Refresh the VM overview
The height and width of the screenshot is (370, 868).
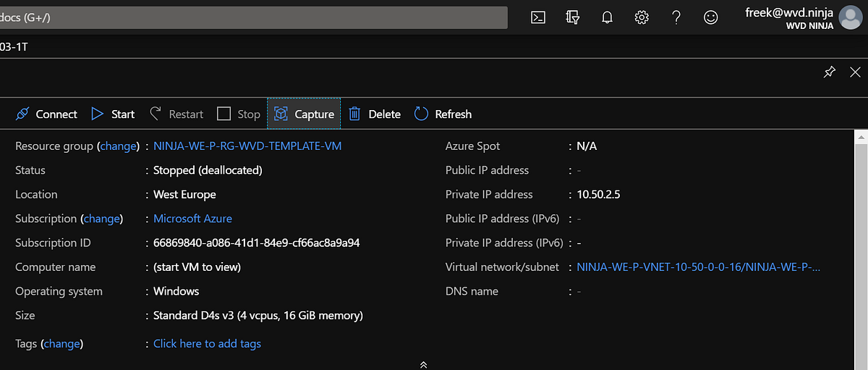pos(443,114)
